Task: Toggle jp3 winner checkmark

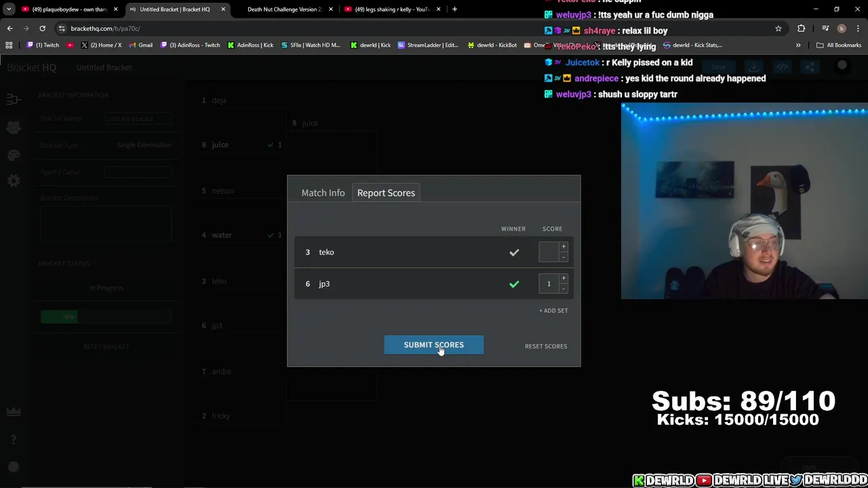Action: tap(514, 285)
